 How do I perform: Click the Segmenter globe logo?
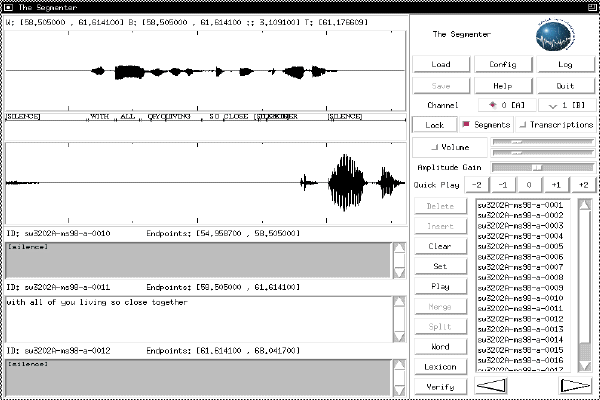tap(555, 36)
